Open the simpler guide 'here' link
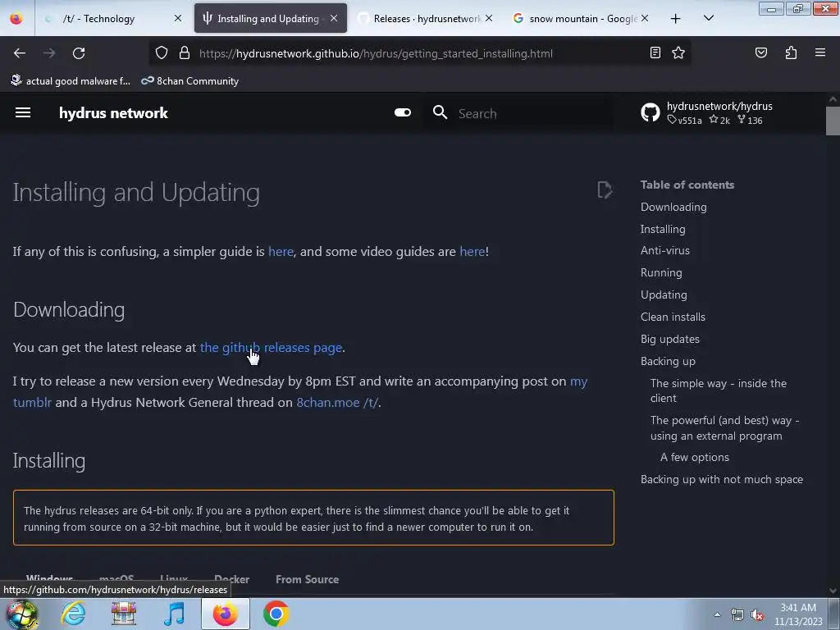The width and height of the screenshot is (840, 630). click(x=281, y=251)
